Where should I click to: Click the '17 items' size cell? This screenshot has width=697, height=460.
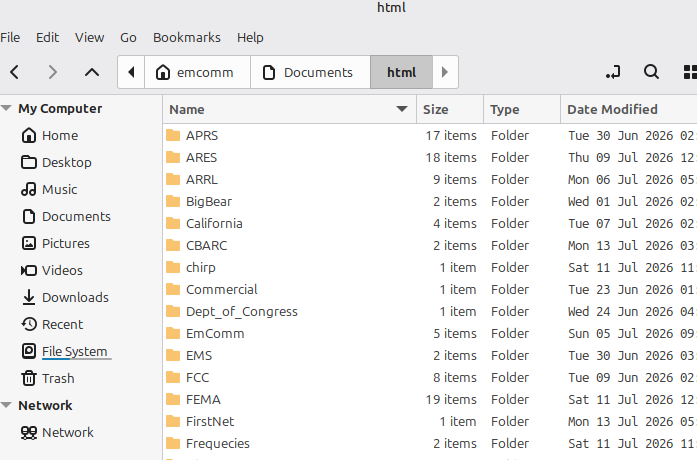click(x=451, y=136)
